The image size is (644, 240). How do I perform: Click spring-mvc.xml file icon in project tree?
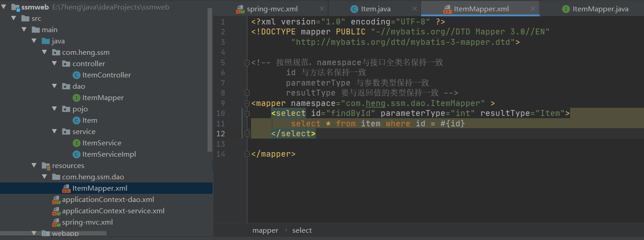(56, 222)
